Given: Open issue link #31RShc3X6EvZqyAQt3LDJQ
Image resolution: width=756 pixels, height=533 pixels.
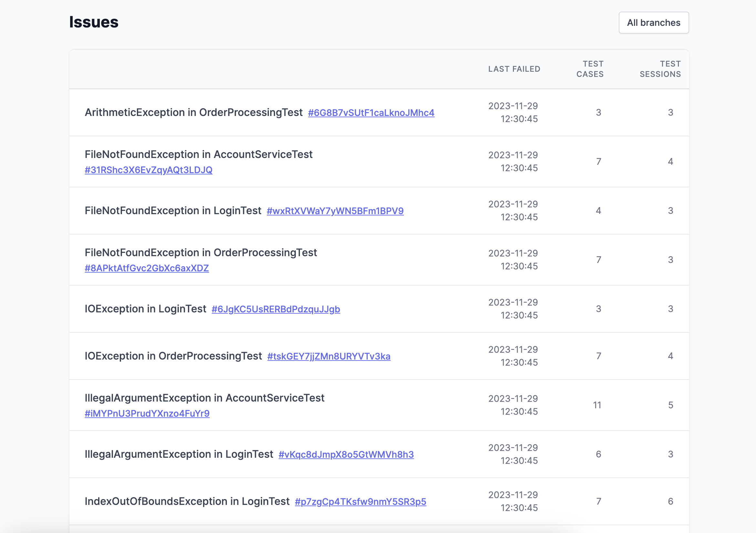Looking at the screenshot, I should [x=148, y=170].
